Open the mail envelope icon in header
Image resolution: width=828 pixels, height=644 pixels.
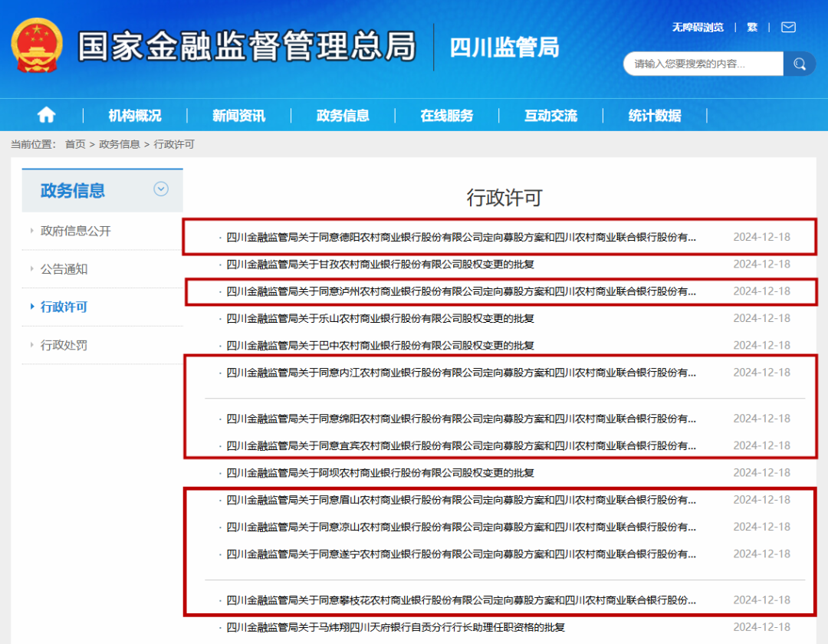(788, 27)
